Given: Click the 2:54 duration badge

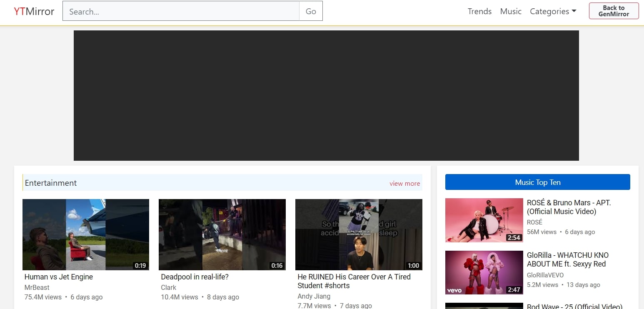Looking at the screenshot, I should tap(514, 237).
